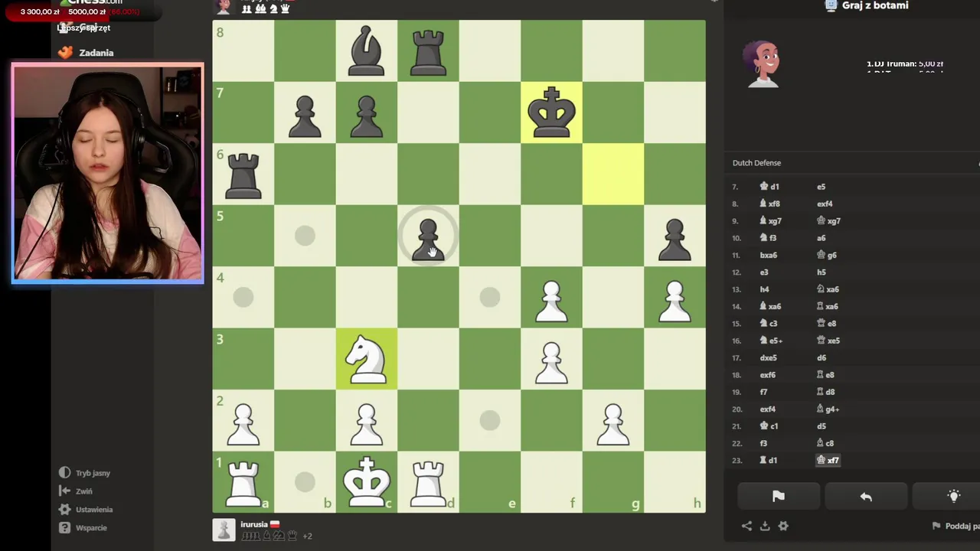Click player name irurusia
The width and height of the screenshot is (980, 551).
point(254,524)
